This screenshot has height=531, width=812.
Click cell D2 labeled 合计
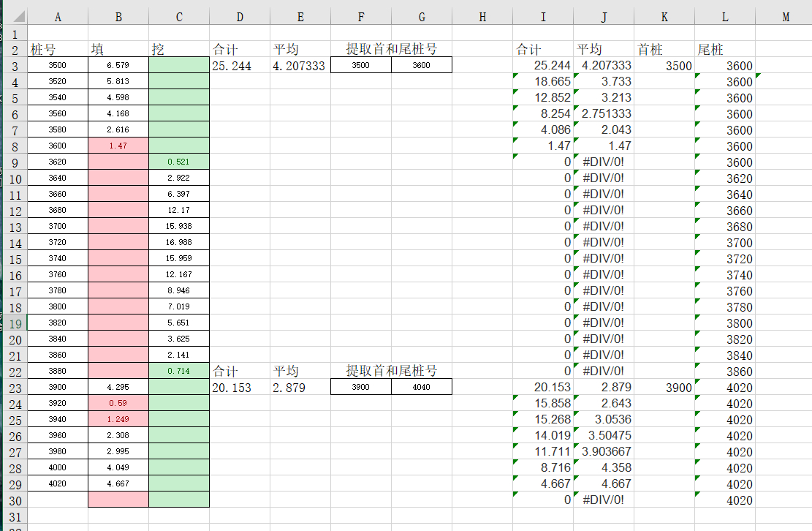[x=240, y=49]
